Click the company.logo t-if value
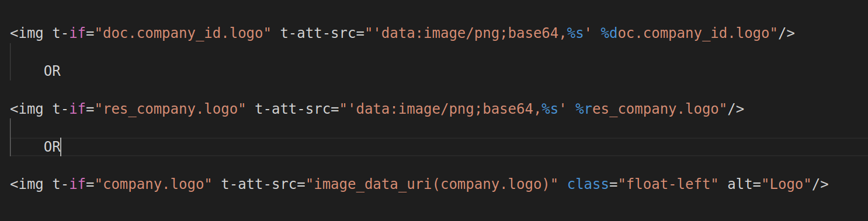868x221 pixels. (x=153, y=184)
